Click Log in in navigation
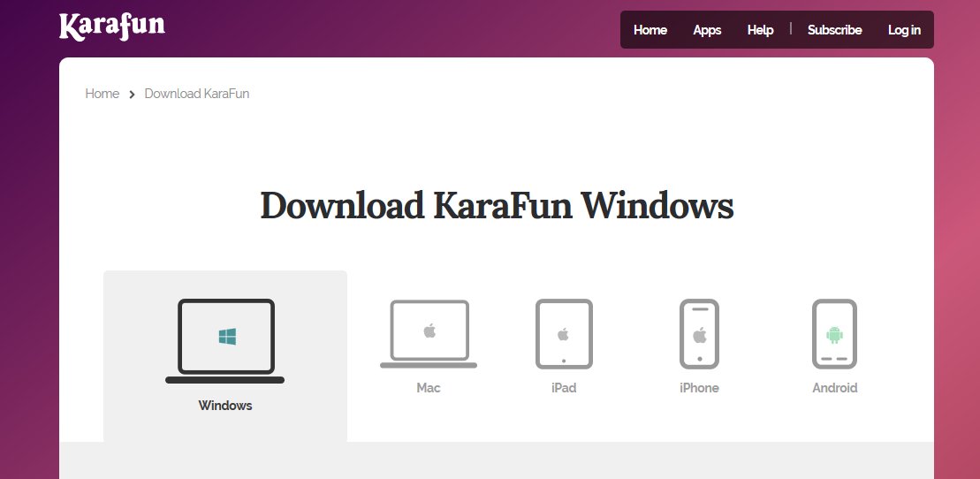This screenshot has width=980, height=479. [904, 30]
